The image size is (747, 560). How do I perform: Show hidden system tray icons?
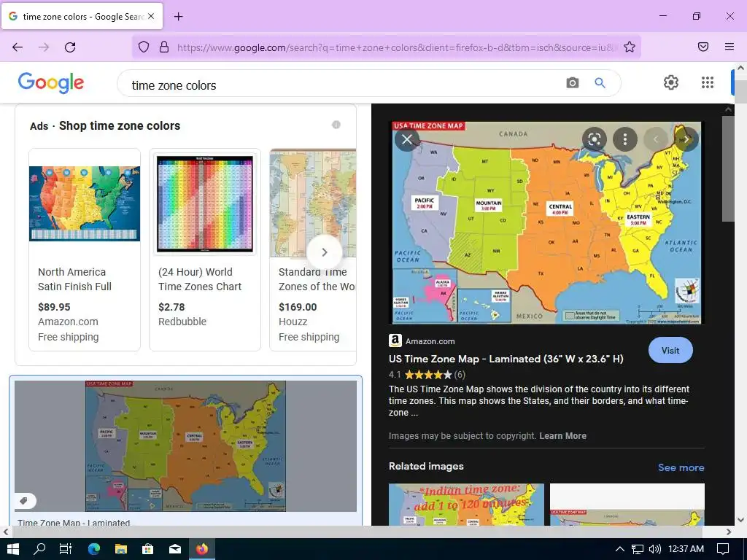[619, 549]
